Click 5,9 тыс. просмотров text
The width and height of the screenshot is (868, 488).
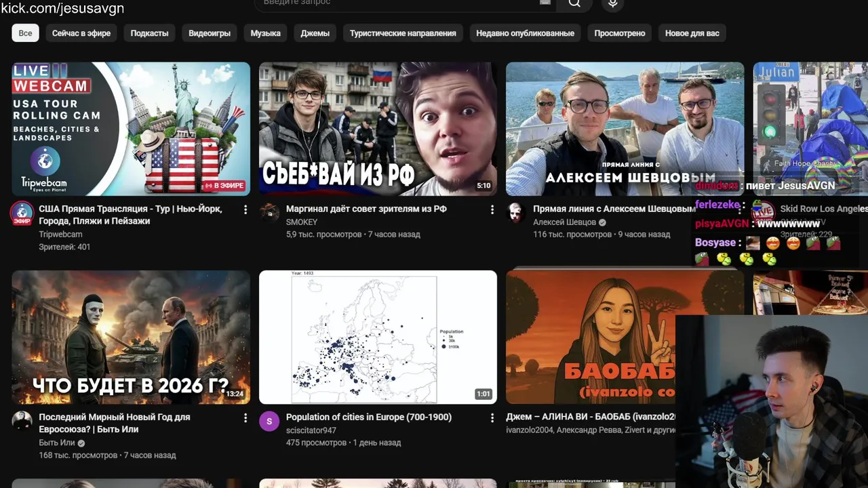(x=323, y=235)
